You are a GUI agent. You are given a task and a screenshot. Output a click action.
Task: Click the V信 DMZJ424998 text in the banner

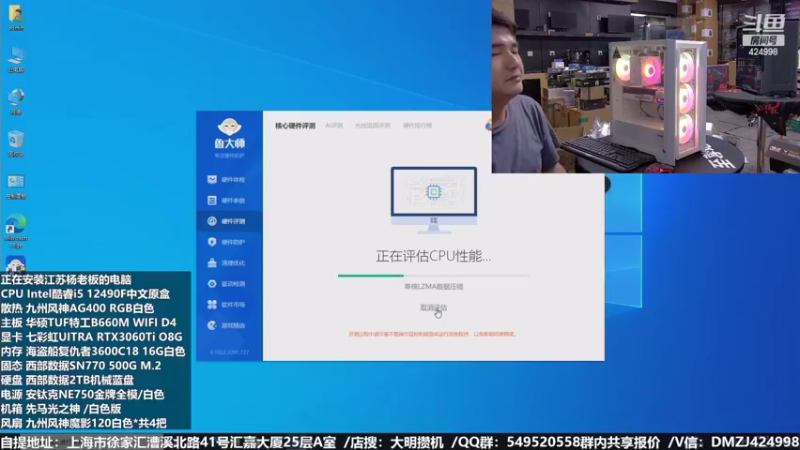click(734, 442)
